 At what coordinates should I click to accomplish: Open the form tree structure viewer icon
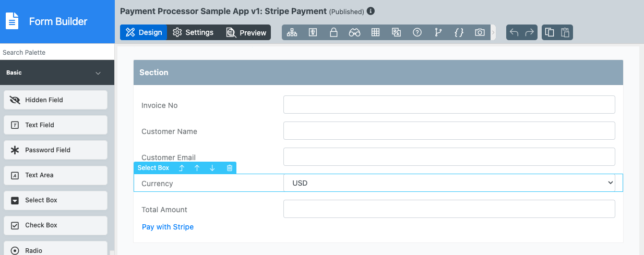(292, 32)
